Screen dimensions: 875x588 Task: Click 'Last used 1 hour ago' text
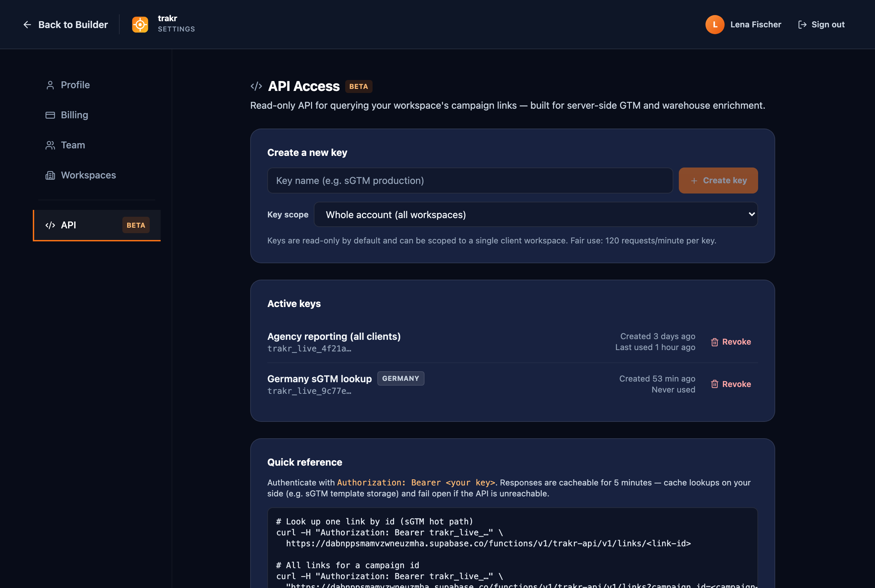tap(655, 347)
